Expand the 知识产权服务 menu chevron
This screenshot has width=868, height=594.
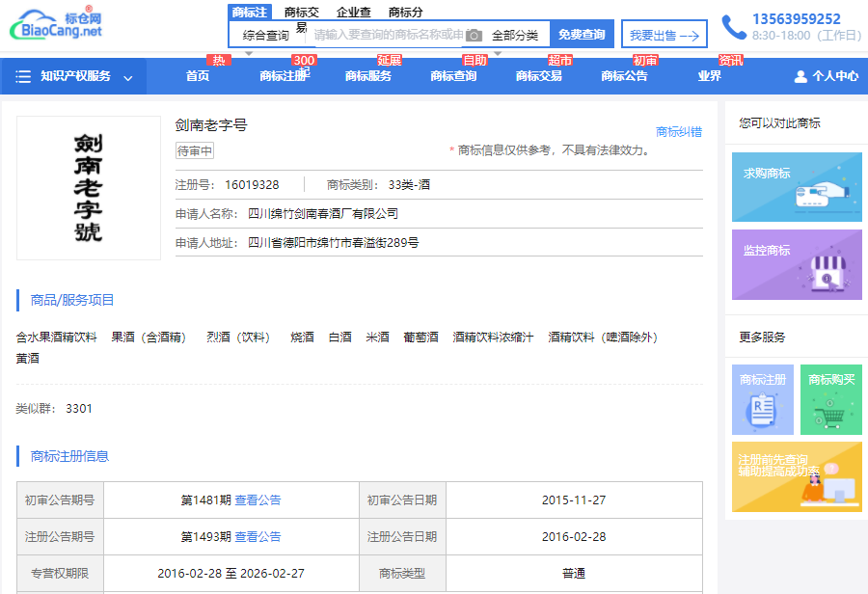[x=128, y=77]
